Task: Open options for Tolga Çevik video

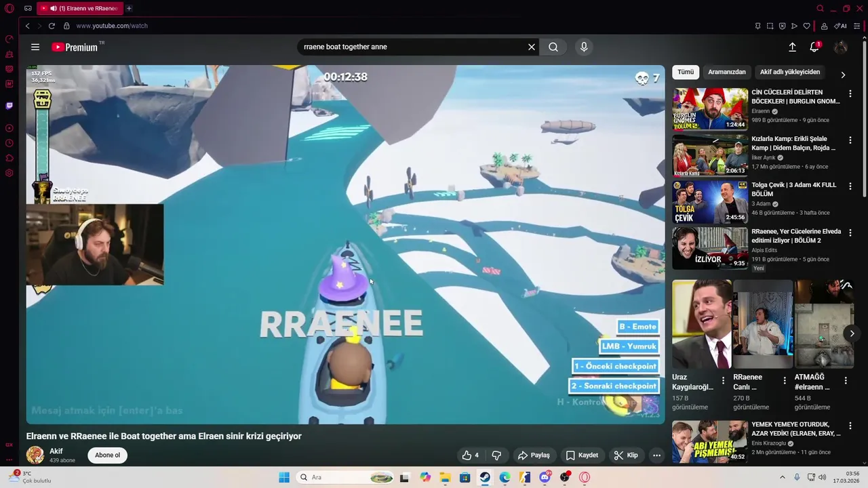Action: click(x=850, y=187)
